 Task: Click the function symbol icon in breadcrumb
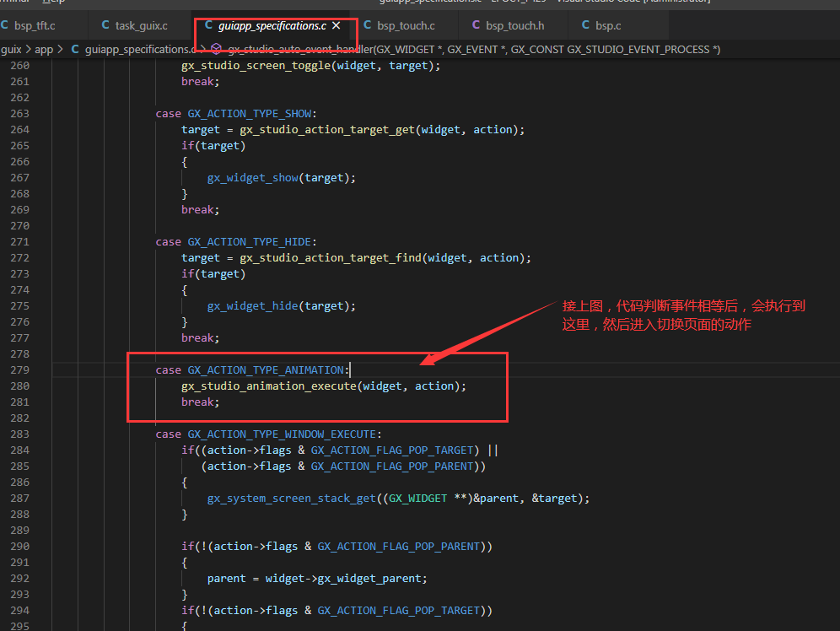217,49
